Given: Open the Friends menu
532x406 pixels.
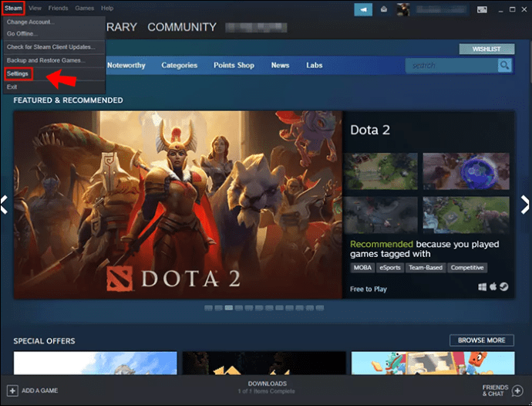Looking at the screenshot, I should (x=58, y=8).
